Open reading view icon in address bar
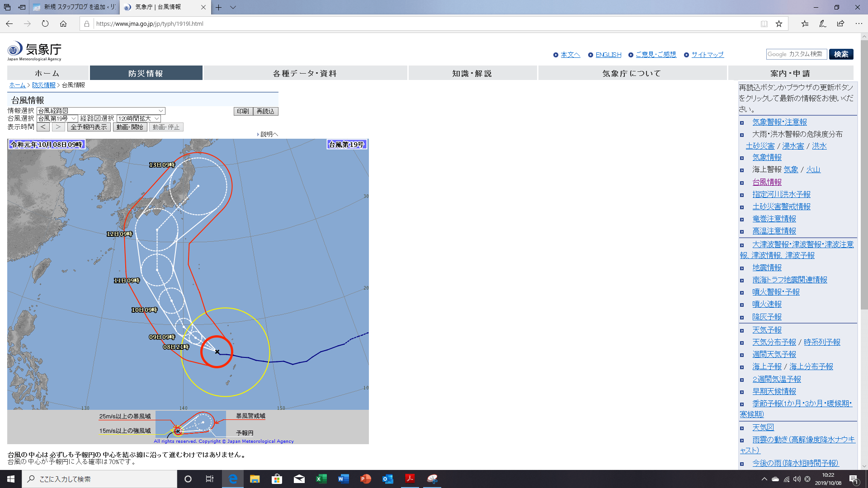Screen dimensions: 868x488 tap(764, 23)
